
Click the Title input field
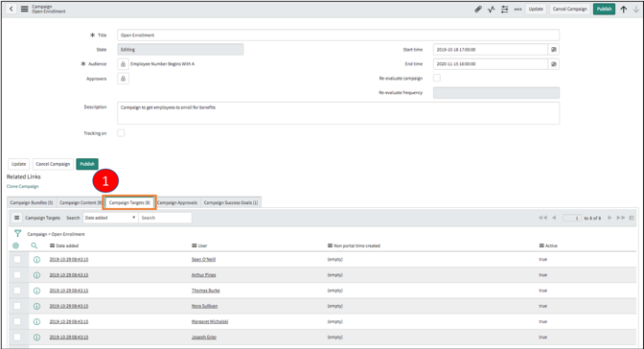pyautogui.click(x=338, y=35)
